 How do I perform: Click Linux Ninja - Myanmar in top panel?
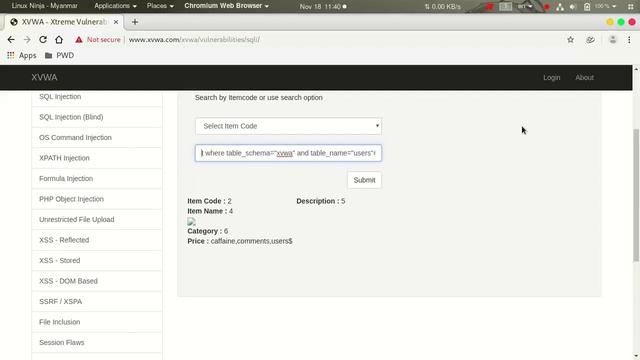click(x=44, y=6)
